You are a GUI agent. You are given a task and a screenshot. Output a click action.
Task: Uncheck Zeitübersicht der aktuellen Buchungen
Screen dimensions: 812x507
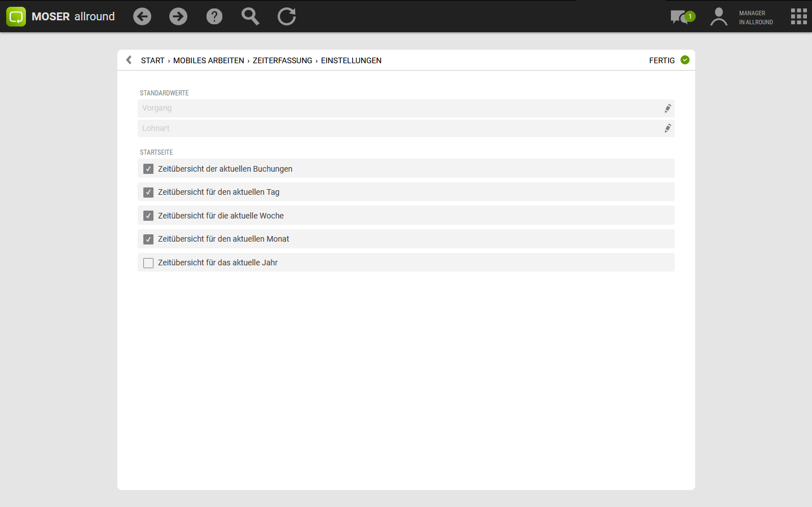point(148,169)
